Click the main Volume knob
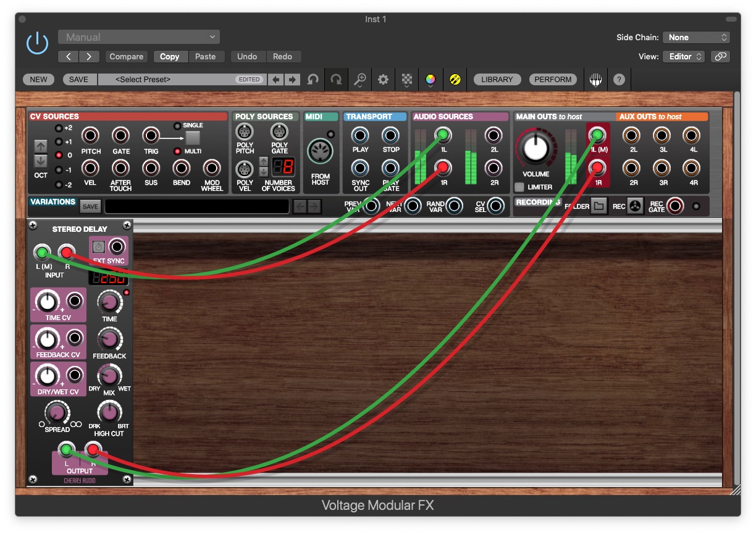The width and height of the screenshot is (756, 534). coord(535,148)
